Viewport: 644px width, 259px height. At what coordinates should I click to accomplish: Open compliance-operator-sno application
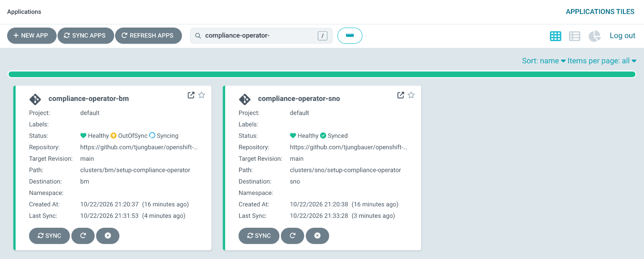(299, 99)
